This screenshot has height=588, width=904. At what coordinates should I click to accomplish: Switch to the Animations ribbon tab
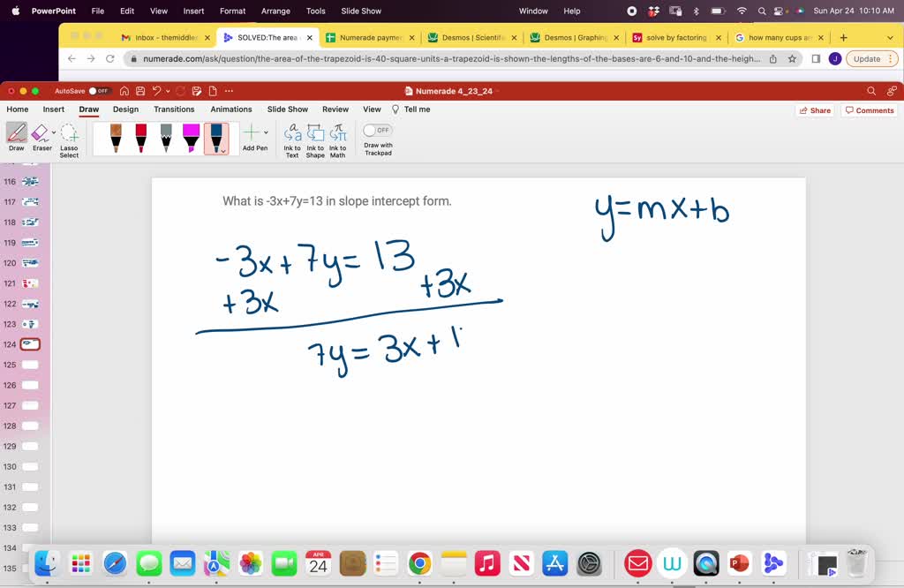point(230,109)
